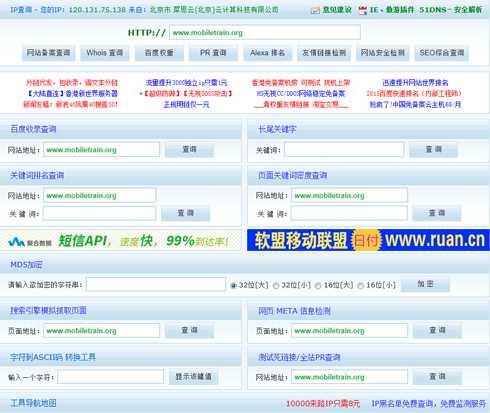Open the 百度收录查询 heading link
Image resolution: width=490 pixels, height=413 pixels.
[33, 129]
